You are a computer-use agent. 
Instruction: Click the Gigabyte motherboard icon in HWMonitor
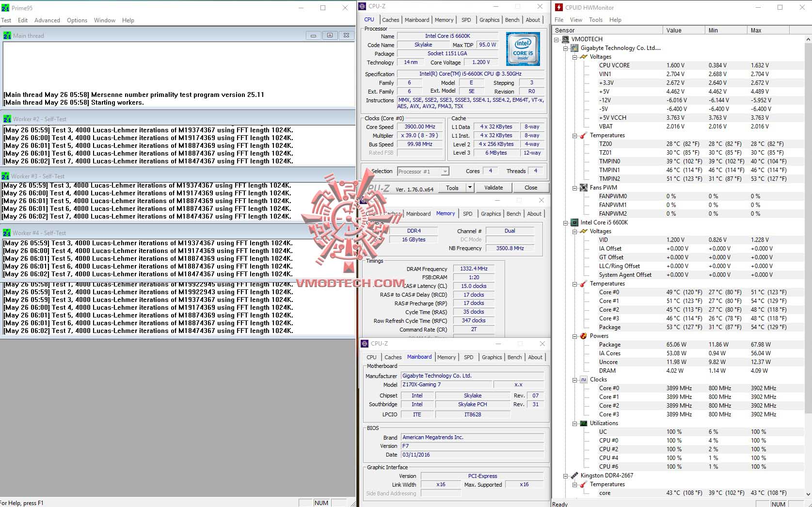(x=574, y=48)
